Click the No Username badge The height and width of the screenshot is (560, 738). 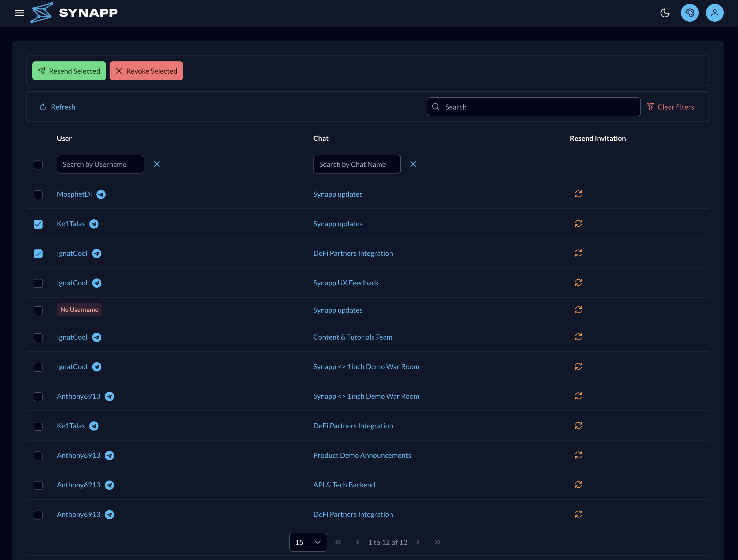79,310
